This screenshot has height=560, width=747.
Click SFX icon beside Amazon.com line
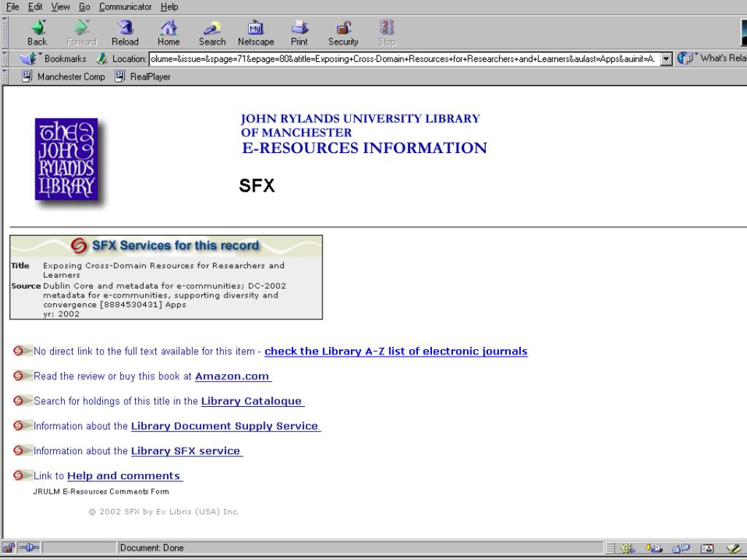[x=23, y=376]
